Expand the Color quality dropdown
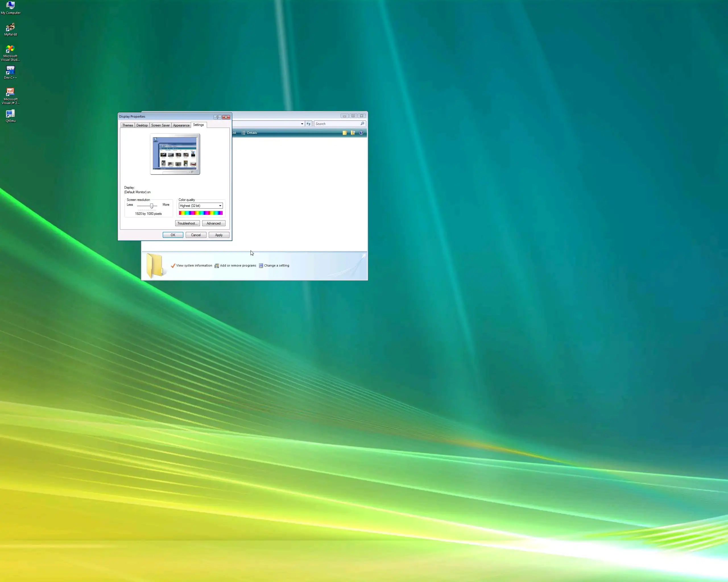 tap(220, 206)
